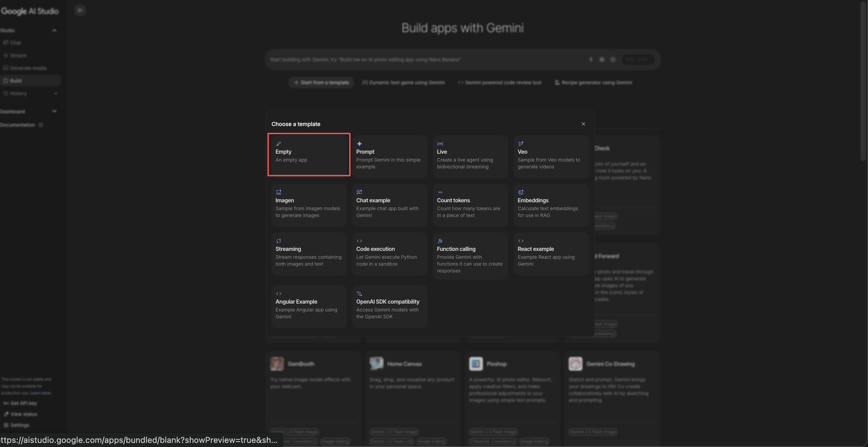This screenshot has width=868, height=447.
Task: Click Get API key in the sidebar
Action: (20, 403)
